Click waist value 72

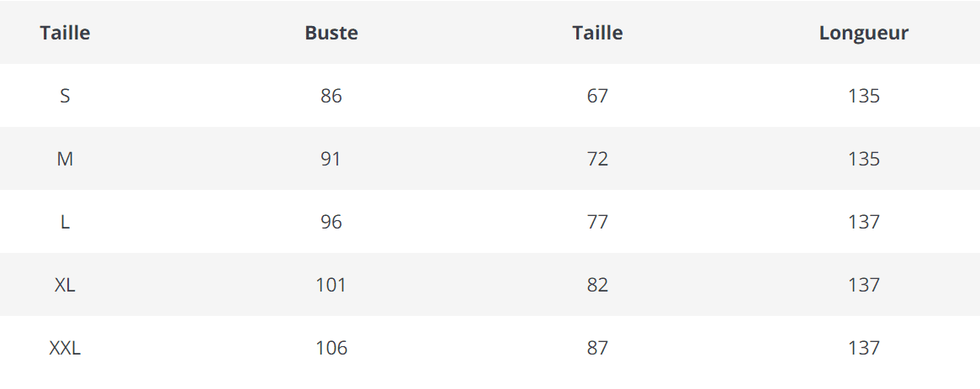click(597, 159)
